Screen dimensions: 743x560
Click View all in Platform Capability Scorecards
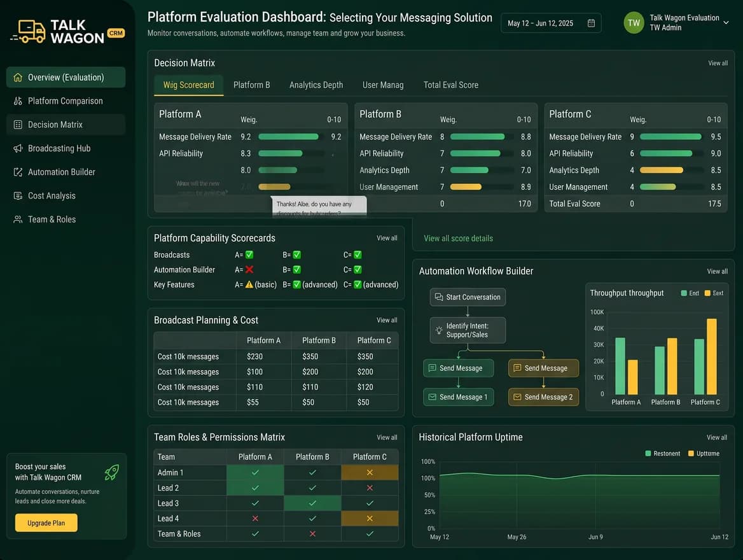[x=387, y=238]
